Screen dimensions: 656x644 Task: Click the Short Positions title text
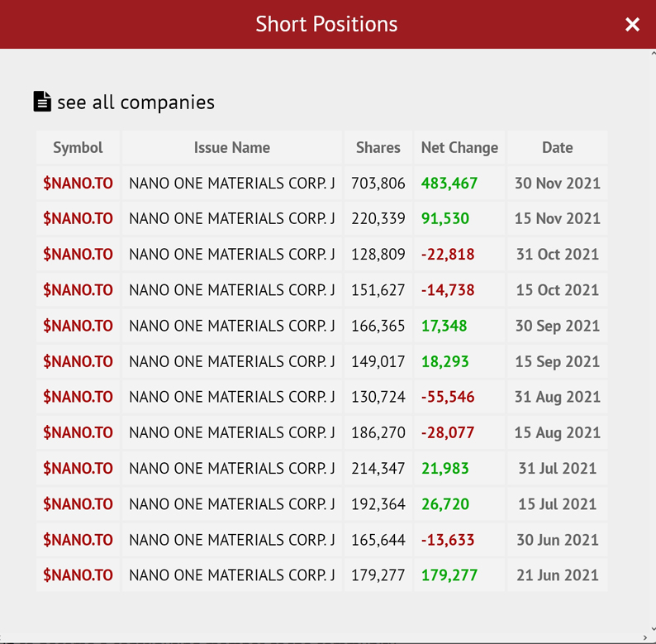point(326,24)
